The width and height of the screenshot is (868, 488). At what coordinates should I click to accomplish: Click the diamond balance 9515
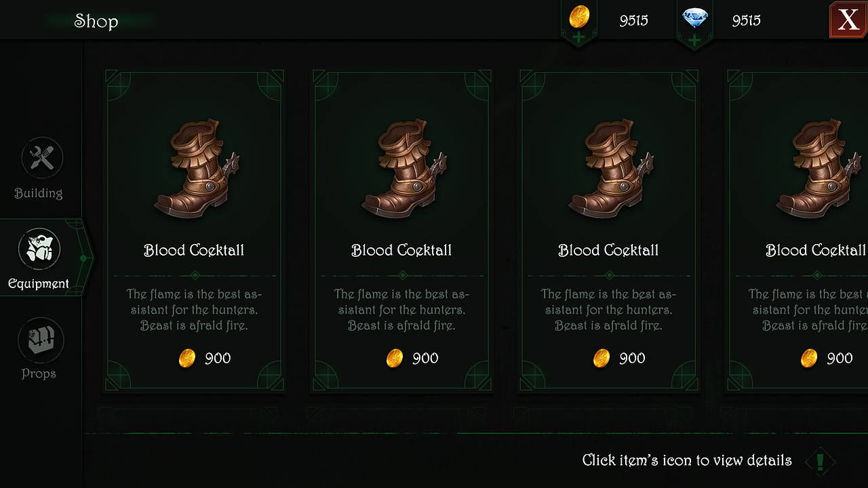pos(746,21)
